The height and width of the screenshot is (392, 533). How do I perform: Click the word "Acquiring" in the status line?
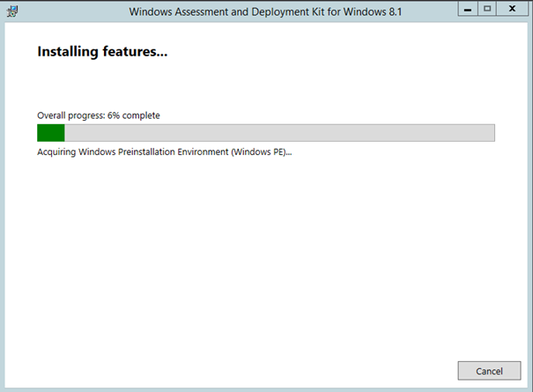click(x=56, y=152)
